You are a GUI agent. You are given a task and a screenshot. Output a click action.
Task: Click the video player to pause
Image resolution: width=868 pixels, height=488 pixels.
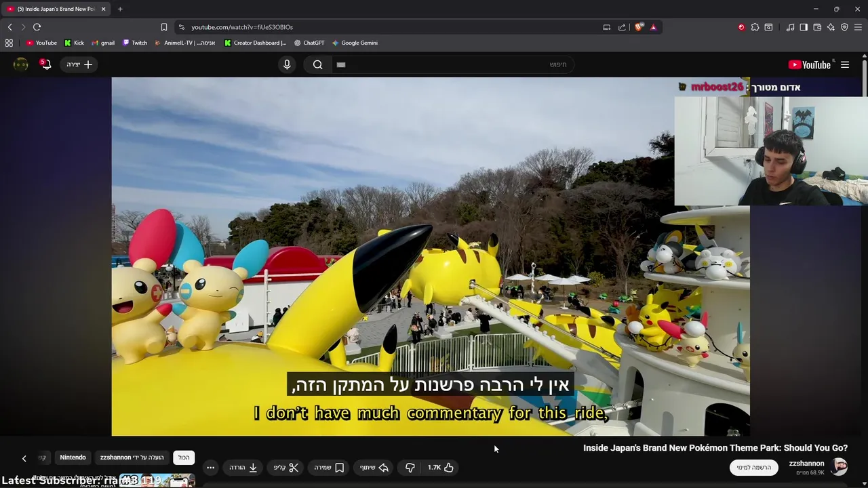pos(431,256)
